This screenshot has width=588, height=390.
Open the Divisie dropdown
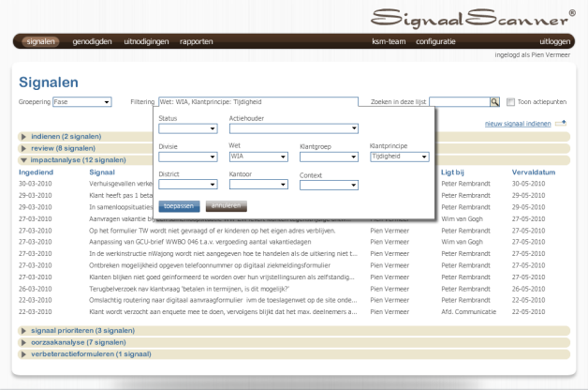coord(188,157)
